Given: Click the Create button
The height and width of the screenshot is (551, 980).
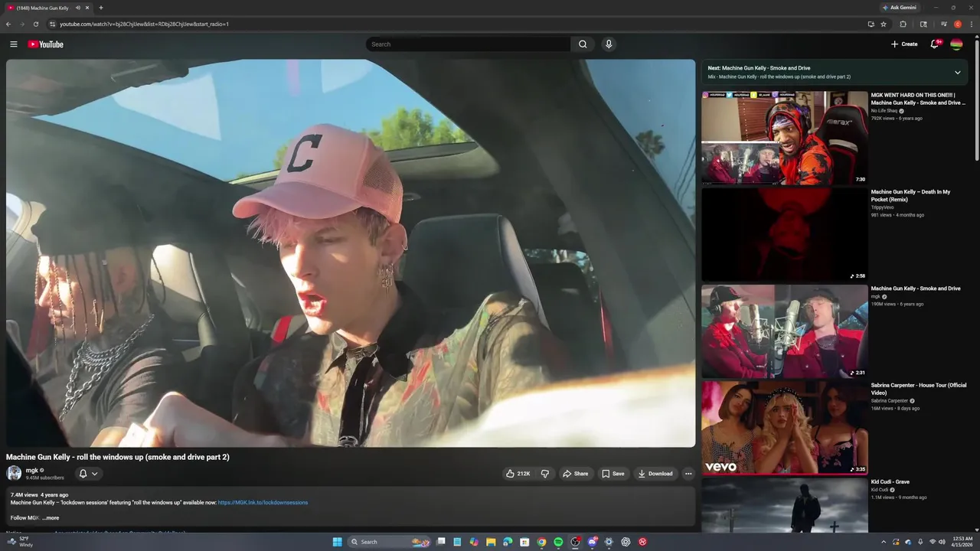Looking at the screenshot, I should pos(904,44).
